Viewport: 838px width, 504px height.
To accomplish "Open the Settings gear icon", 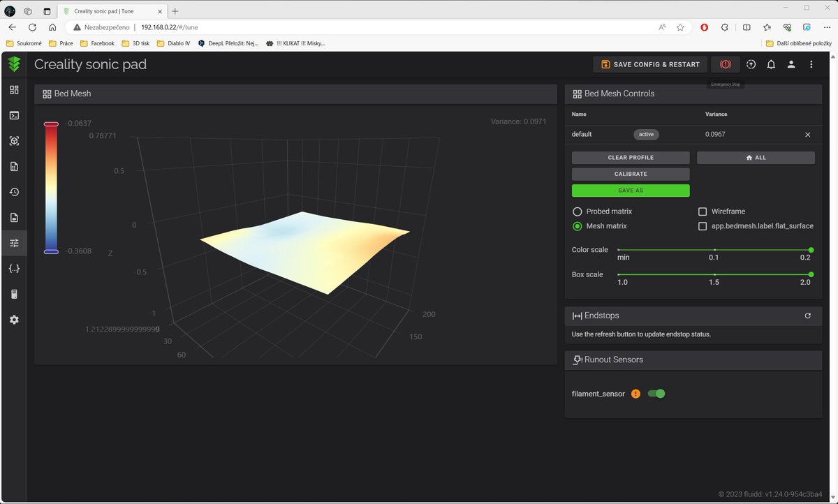I will tap(14, 320).
